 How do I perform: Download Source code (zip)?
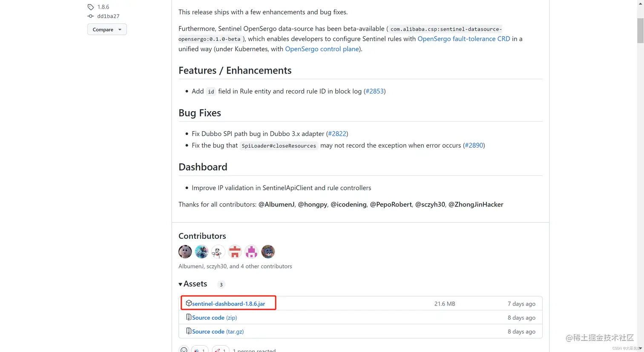pos(214,318)
